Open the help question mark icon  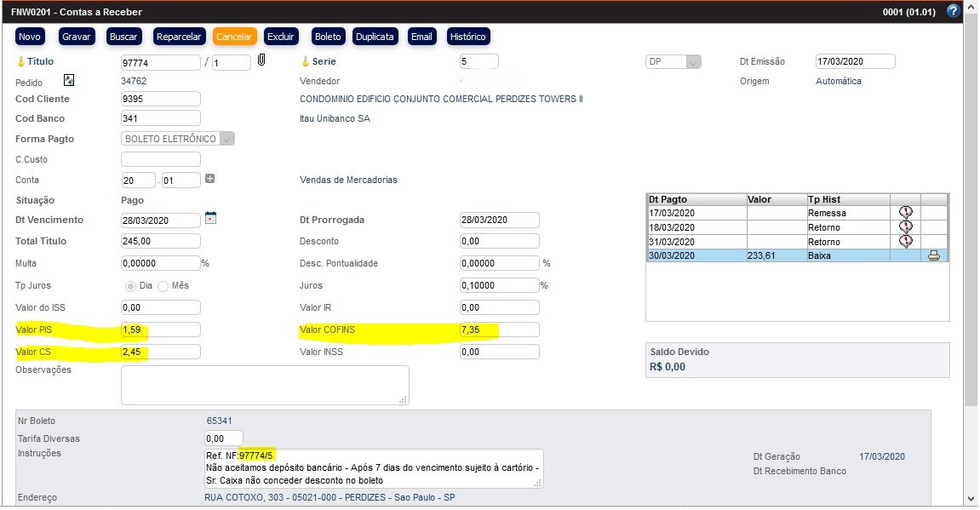pyautogui.click(x=953, y=12)
